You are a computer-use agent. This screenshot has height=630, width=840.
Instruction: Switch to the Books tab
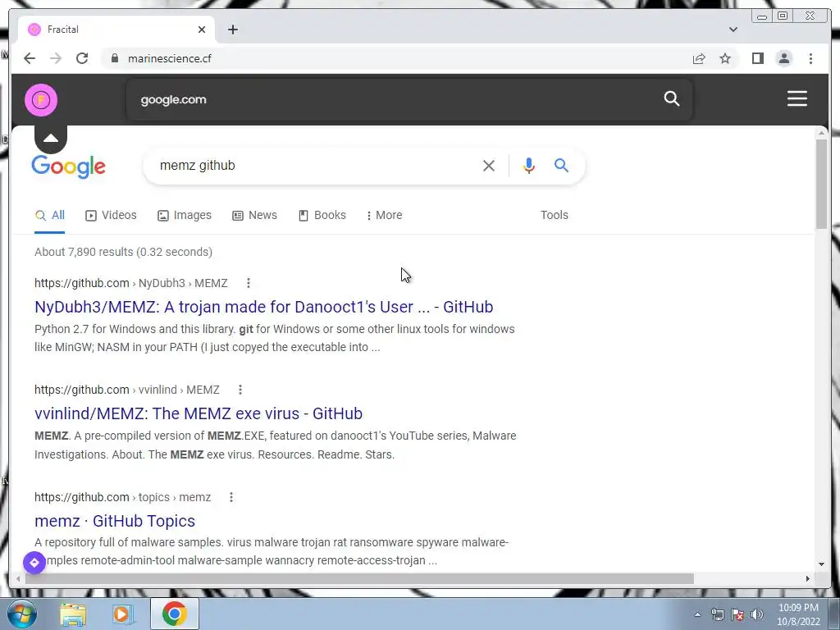322,216
